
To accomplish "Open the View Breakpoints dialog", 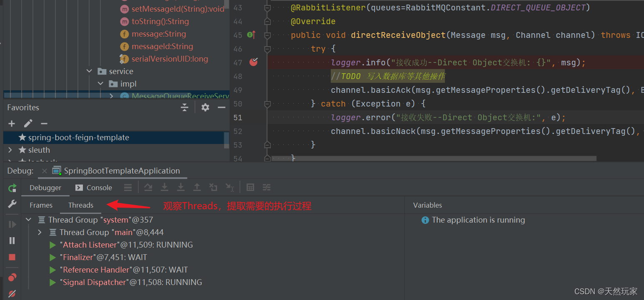I will click(x=12, y=277).
